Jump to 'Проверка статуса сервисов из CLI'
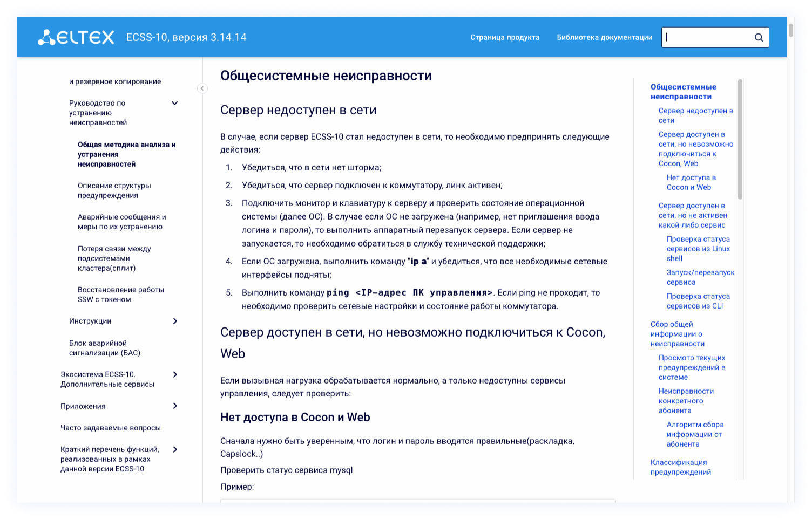 (698, 301)
